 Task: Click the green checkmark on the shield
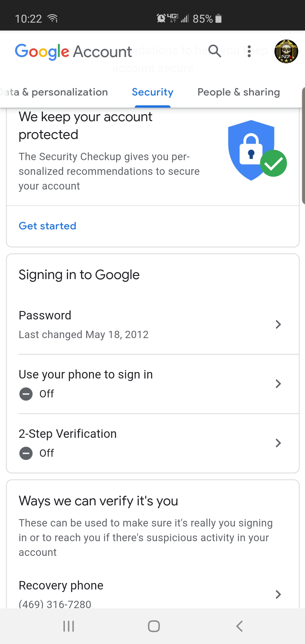click(274, 163)
